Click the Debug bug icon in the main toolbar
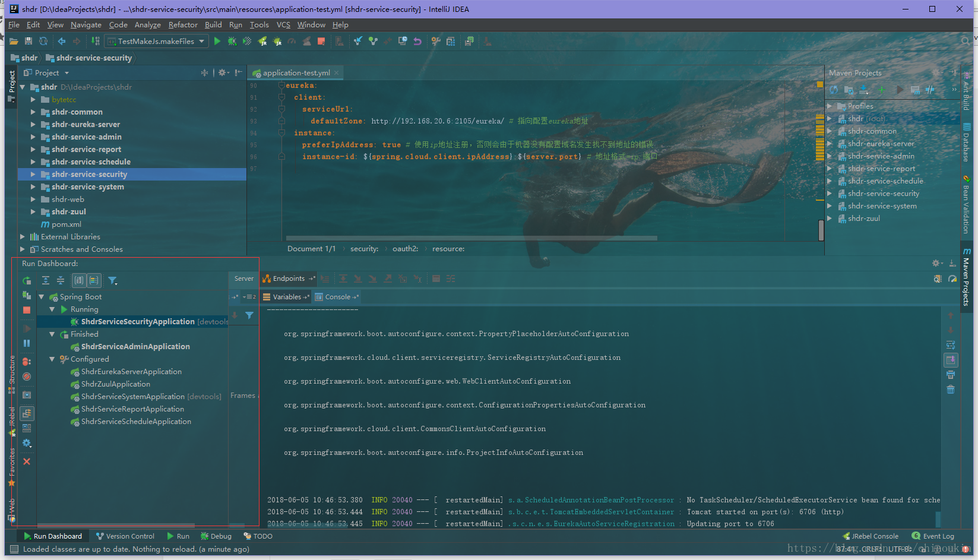This screenshot has width=978, height=560. coord(232,41)
